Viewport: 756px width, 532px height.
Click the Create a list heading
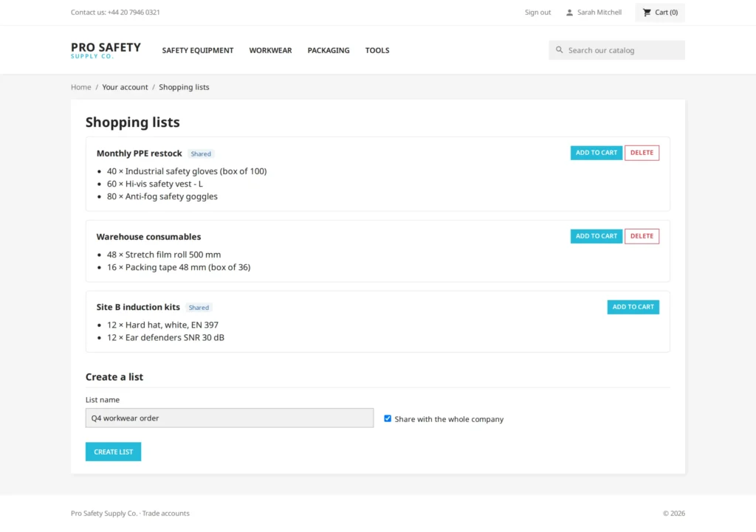coord(114,377)
